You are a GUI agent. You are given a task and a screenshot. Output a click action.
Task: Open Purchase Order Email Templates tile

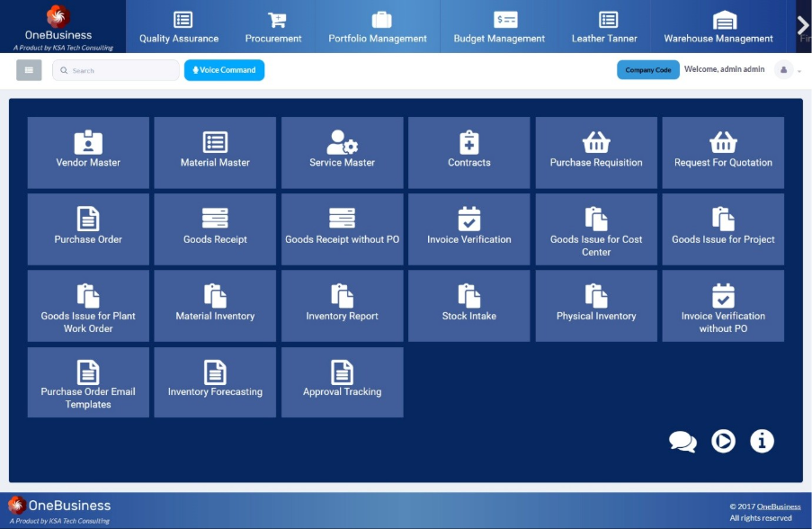tap(88, 381)
